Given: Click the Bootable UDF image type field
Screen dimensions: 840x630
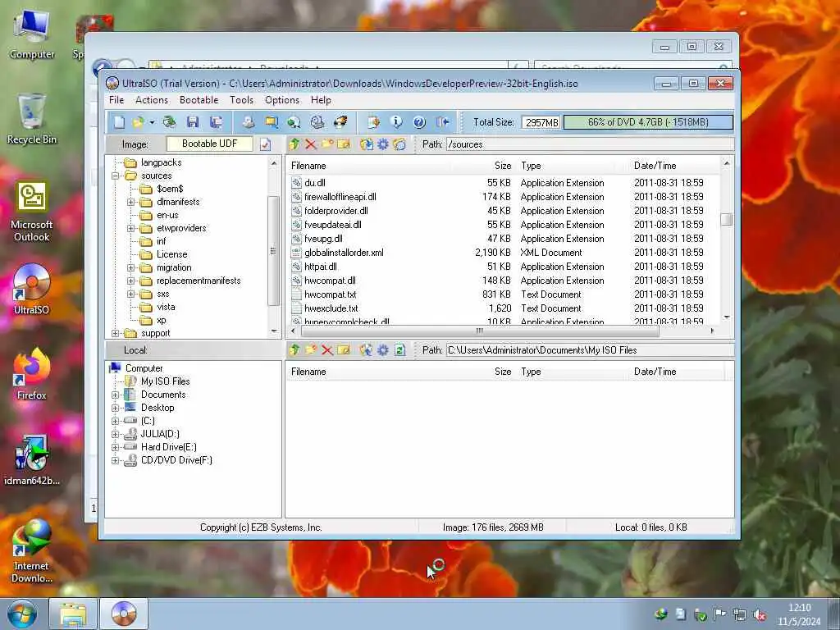Looking at the screenshot, I should [209, 144].
